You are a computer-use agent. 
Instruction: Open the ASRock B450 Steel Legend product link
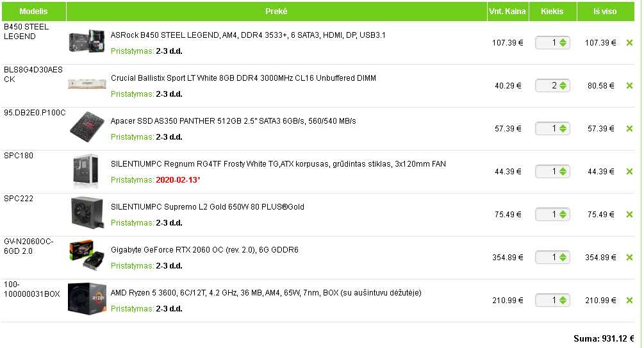pyautogui.click(x=248, y=35)
